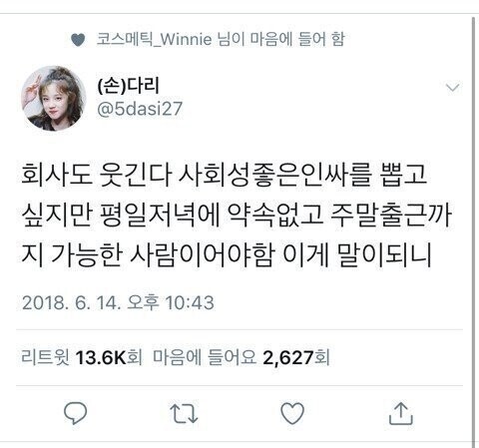Open the profile picture of (손)다리
479x448 pixels.
pos(54,98)
